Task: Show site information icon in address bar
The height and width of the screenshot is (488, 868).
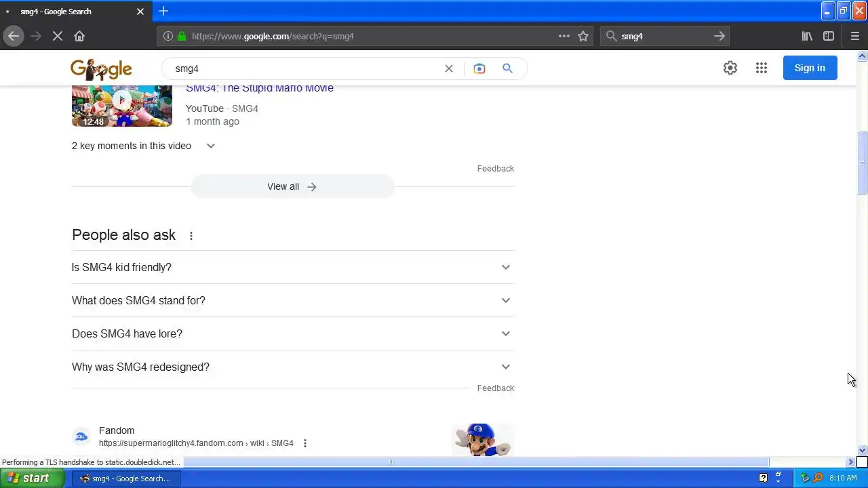Action: 167,36
